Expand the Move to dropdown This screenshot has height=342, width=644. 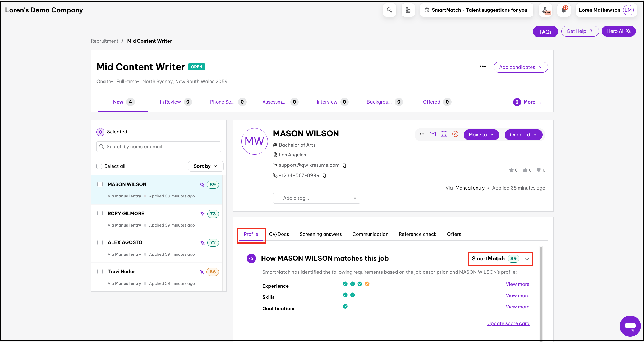(x=481, y=134)
